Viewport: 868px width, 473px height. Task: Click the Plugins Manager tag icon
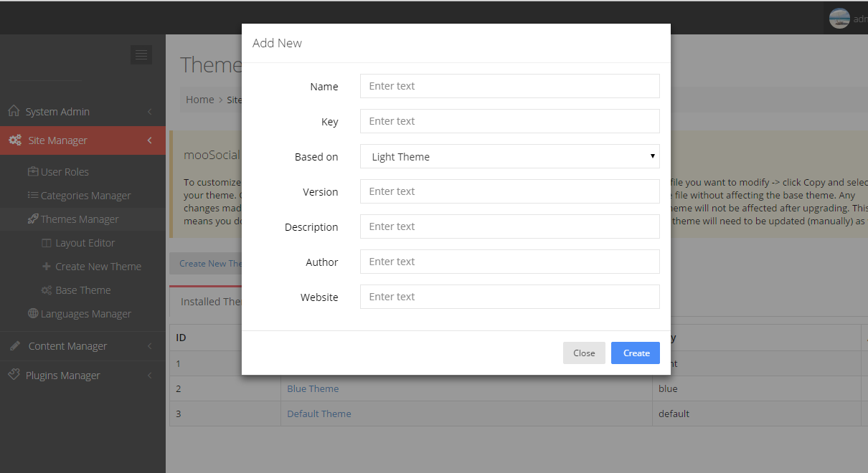(x=14, y=375)
